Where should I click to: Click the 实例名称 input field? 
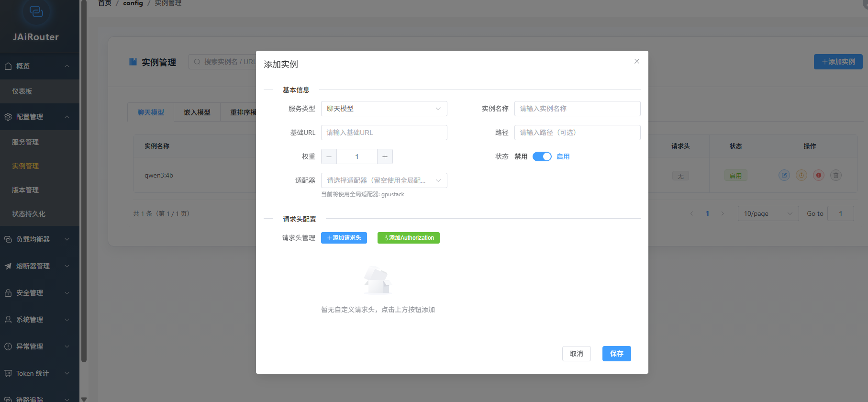(578, 109)
